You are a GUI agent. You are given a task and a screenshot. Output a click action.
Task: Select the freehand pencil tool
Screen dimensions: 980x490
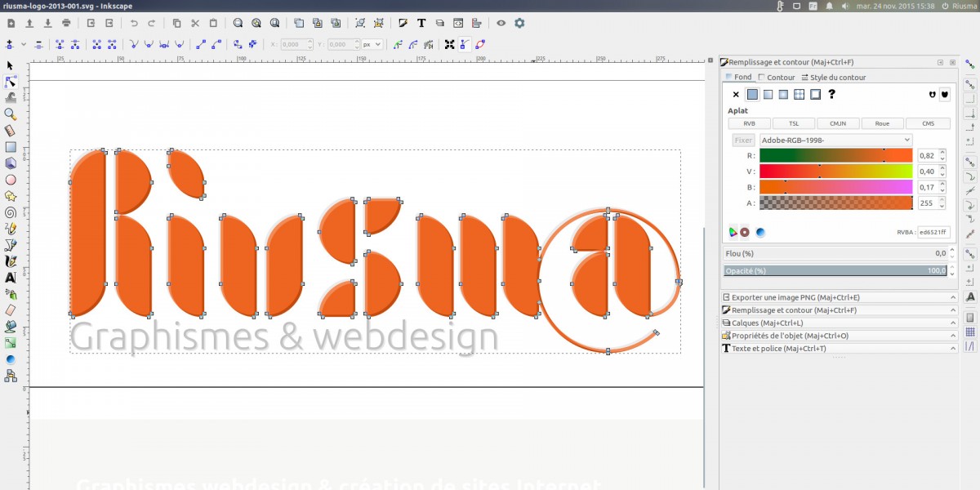[x=11, y=229]
